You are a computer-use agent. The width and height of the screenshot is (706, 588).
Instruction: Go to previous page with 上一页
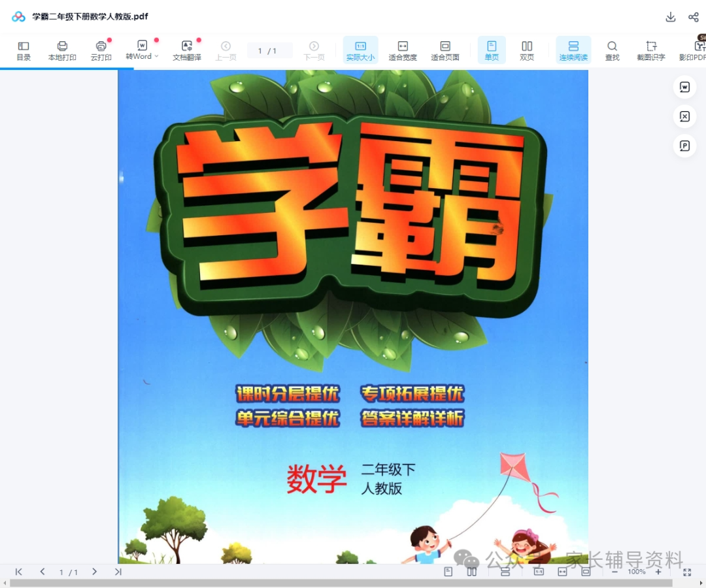(x=226, y=51)
